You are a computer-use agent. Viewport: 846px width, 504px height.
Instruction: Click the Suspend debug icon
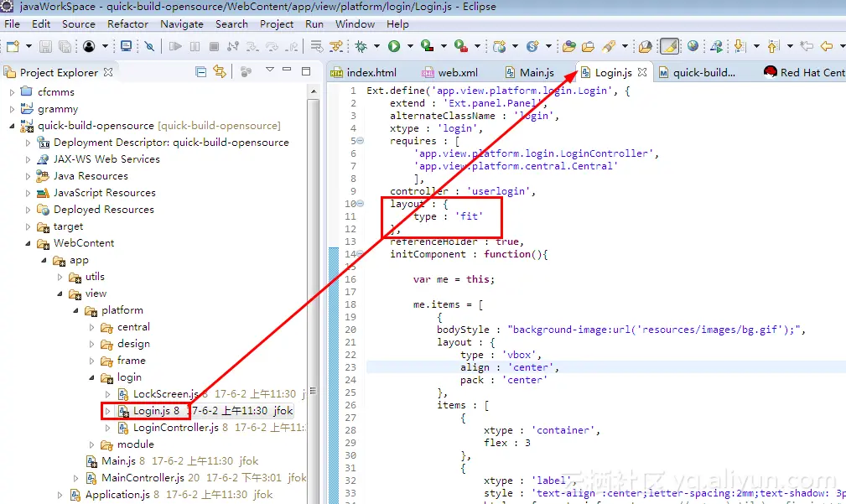[195, 46]
